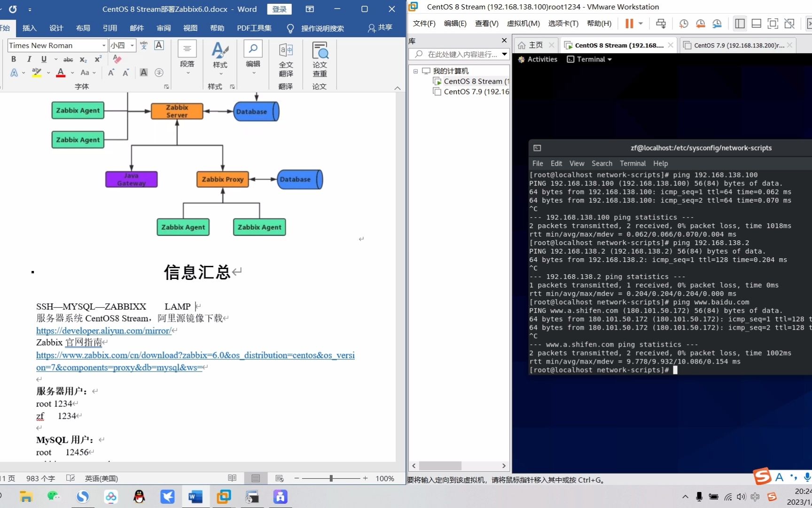The height and width of the screenshot is (508, 812).
Task: Open the font color dropdown arrow
Action: click(x=72, y=73)
